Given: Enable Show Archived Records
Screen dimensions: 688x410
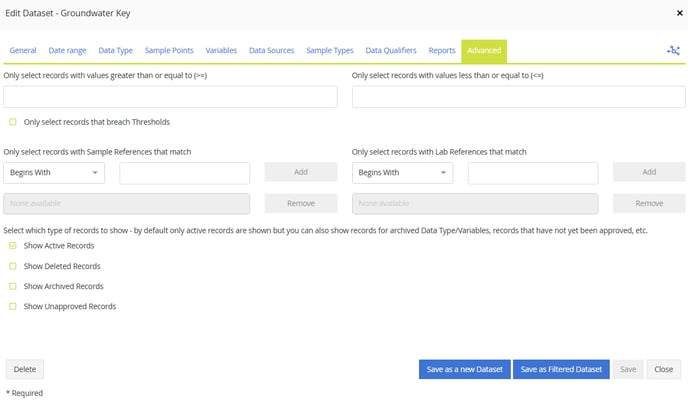Looking at the screenshot, I should click(13, 286).
